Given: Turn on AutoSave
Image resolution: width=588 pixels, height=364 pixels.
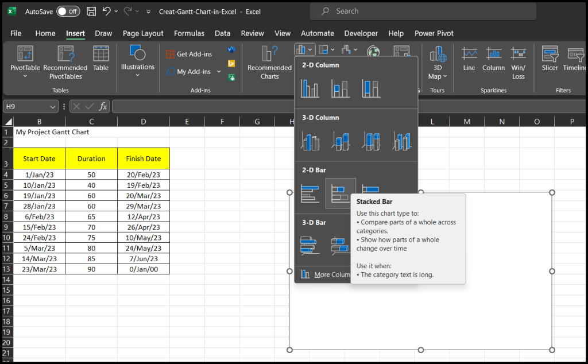Looking at the screenshot, I should (68, 11).
